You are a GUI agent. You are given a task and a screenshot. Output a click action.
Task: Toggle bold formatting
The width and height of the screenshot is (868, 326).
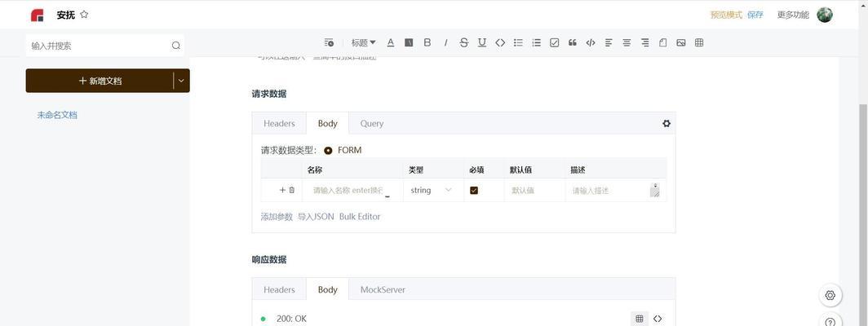coord(427,42)
